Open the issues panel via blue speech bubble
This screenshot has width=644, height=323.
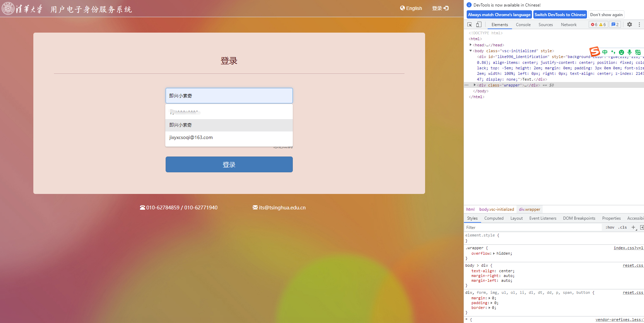coord(614,24)
